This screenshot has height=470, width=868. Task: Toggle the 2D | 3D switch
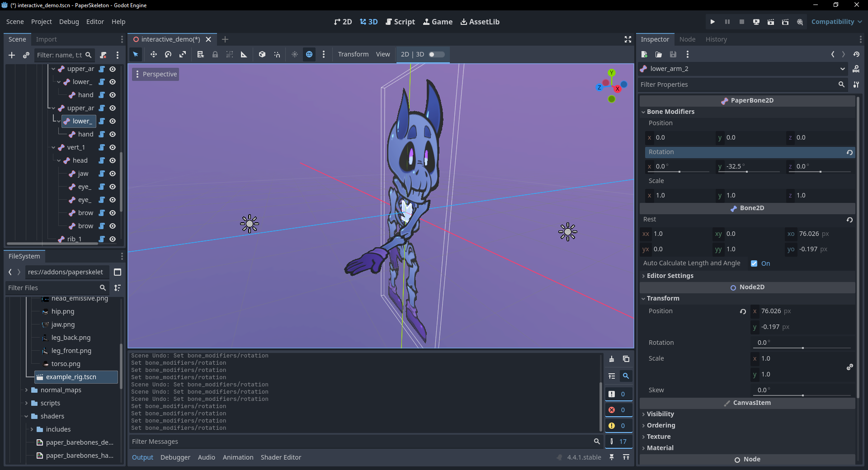tap(437, 54)
